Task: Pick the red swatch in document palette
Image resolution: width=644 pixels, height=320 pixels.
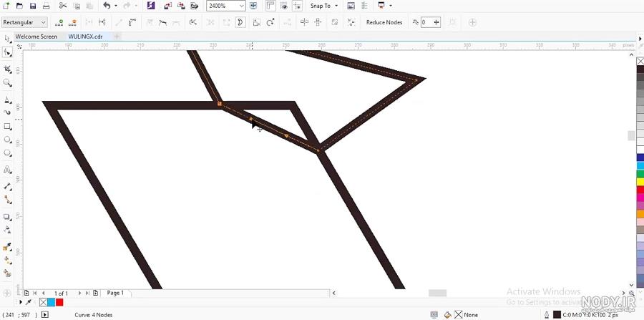Action: [59, 302]
